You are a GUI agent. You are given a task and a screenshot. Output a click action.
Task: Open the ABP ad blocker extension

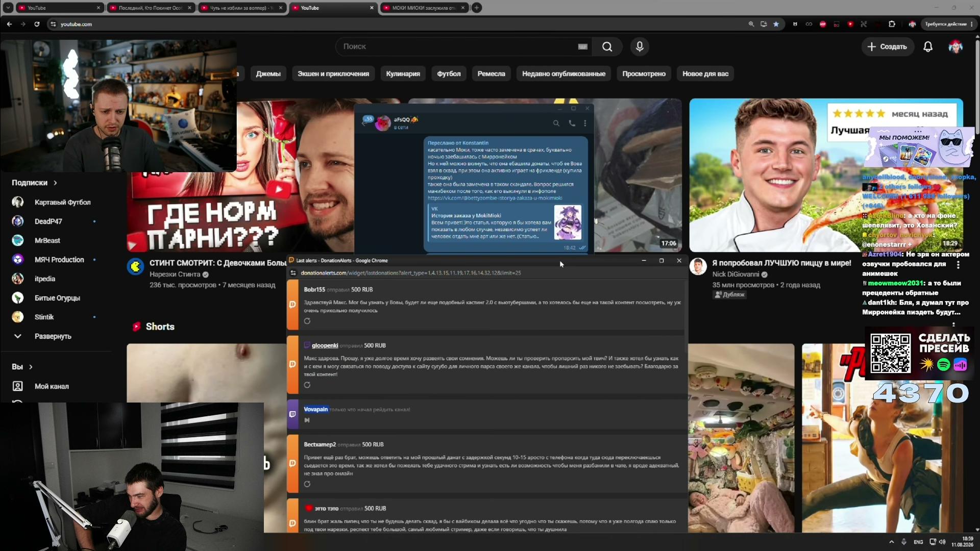pos(823,24)
